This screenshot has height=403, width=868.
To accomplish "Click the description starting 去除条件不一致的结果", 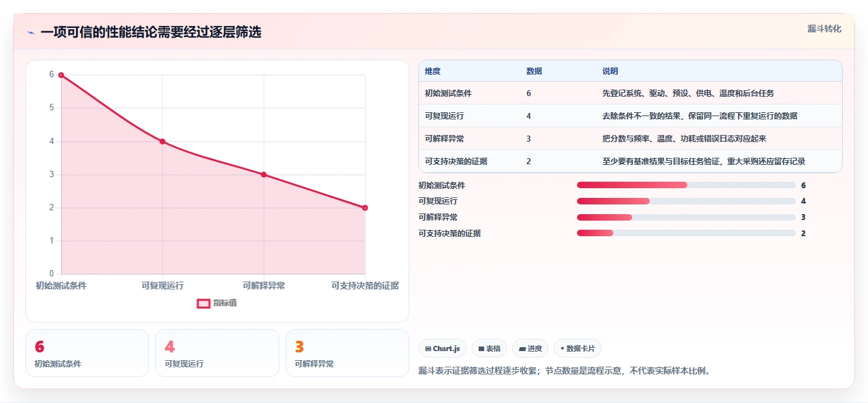I will coord(700,116).
